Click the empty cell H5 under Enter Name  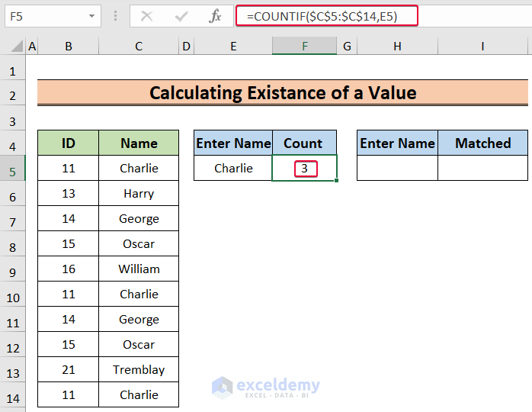[397, 168]
